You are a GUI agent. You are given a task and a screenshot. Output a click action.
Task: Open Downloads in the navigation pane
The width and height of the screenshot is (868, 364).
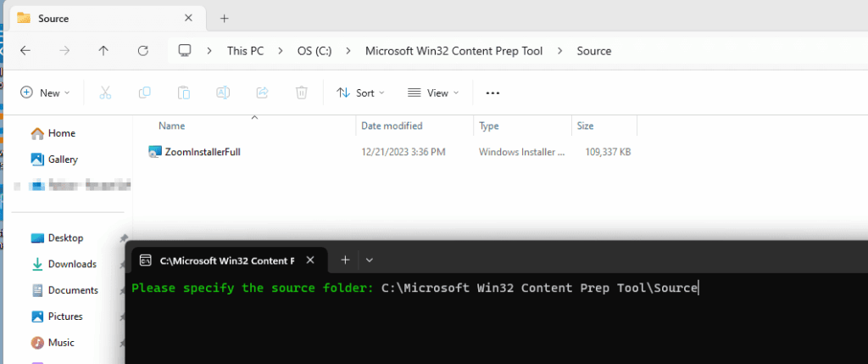pos(72,264)
